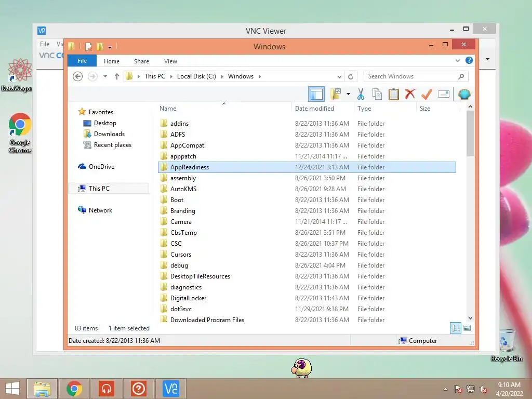
Task: Open address bar history dropdown
Action: pos(339,76)
